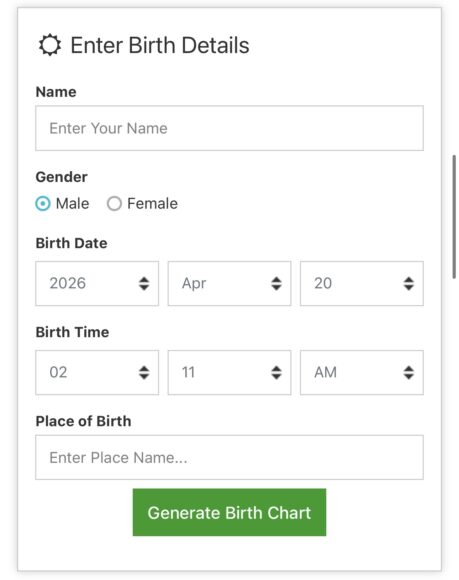Click the vertical scrollbar on the right edge
This screenshot has width=459, height=580.
[454, 217]
